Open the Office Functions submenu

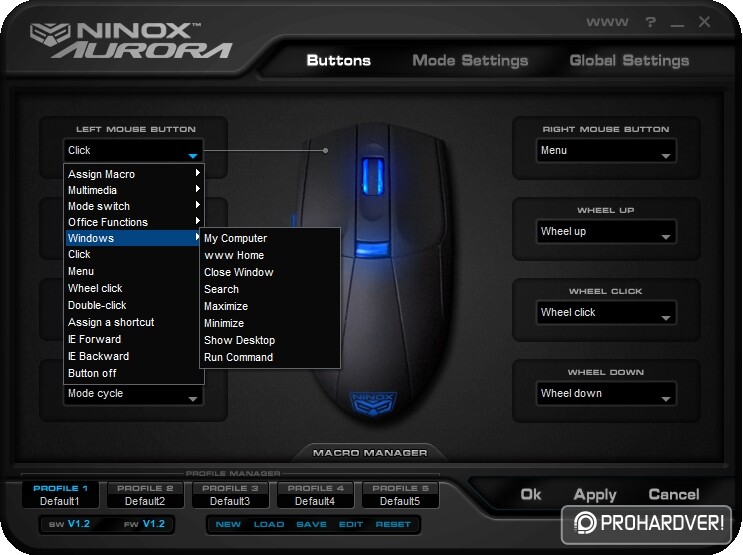pos(134,222)
